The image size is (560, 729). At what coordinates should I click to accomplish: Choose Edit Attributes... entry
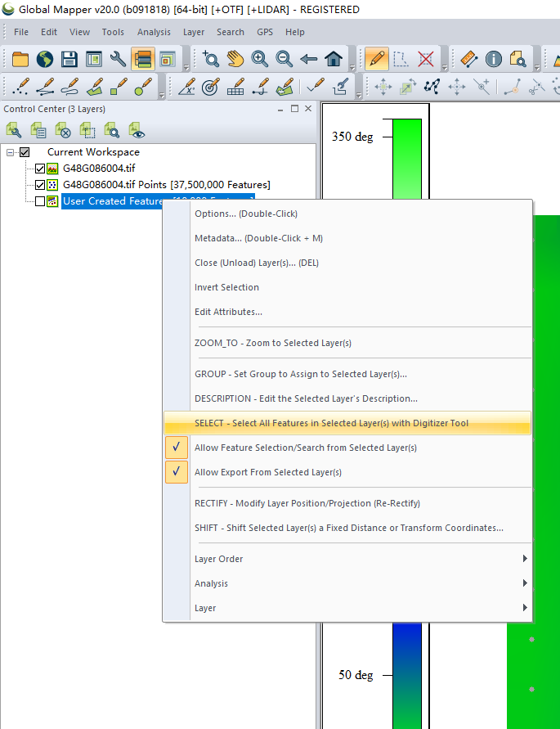[x=347, y=312]
